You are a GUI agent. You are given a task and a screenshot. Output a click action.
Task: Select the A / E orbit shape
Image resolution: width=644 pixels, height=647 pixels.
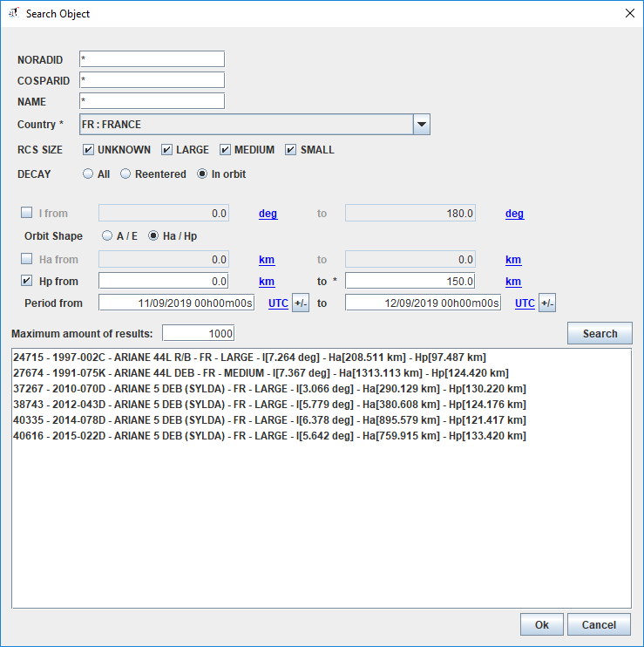point(108,236)
